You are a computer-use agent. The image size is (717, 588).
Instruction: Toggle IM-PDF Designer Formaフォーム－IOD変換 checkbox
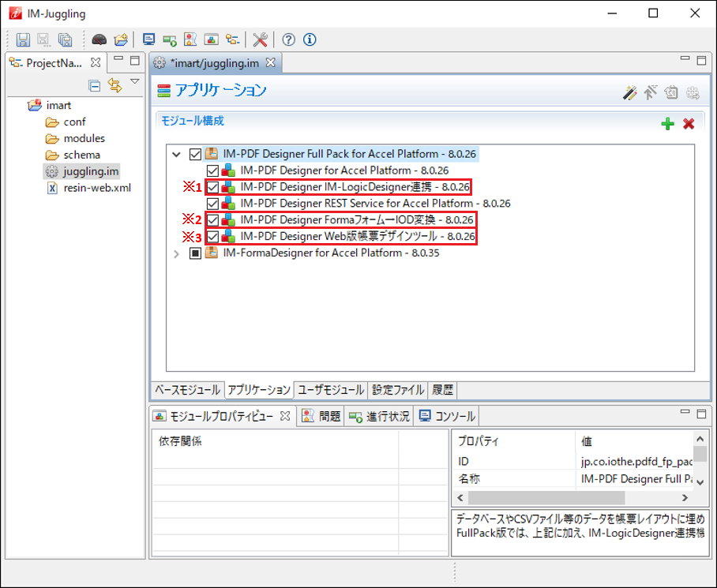[x=212, y=220]
